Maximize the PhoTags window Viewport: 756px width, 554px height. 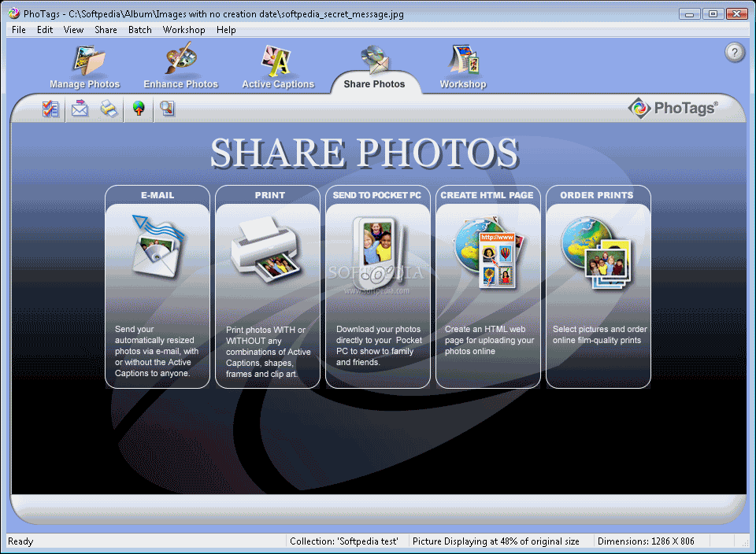tap(713, 14)
